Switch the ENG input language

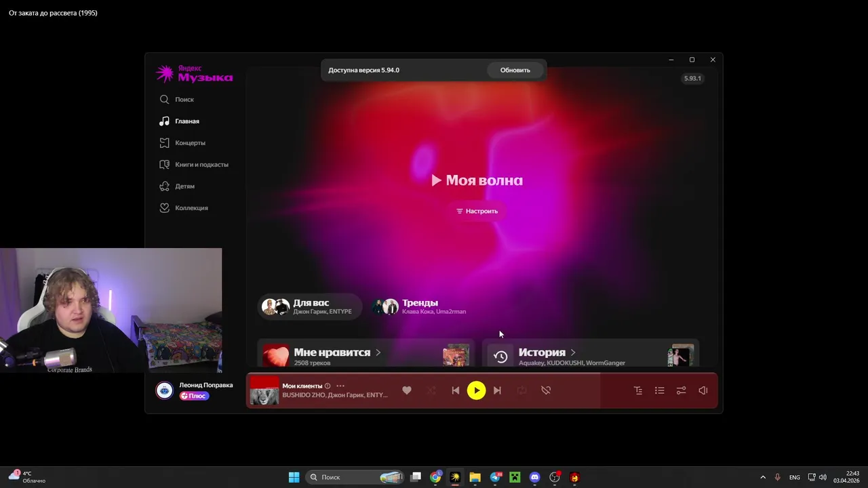click(794, 477)
